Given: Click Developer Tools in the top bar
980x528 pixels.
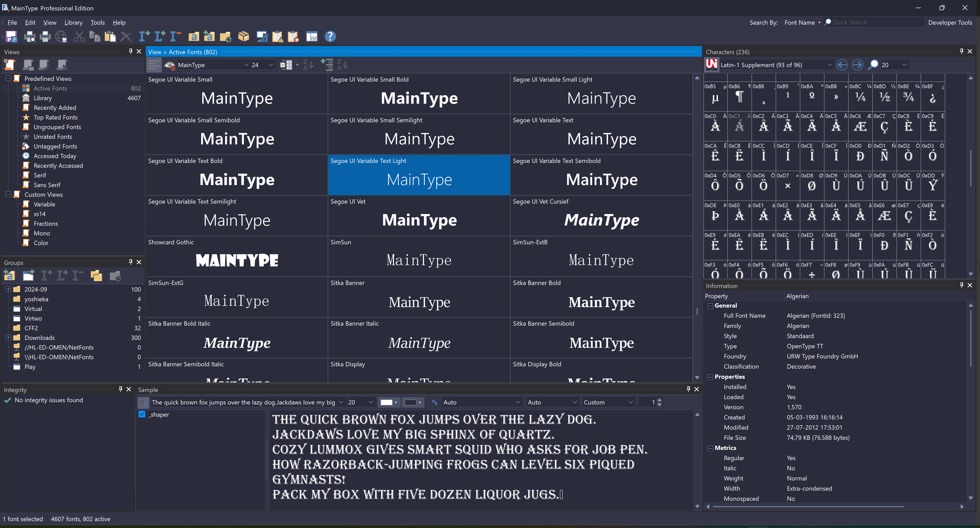Looking at the screenshot, I should pos(950,22).
